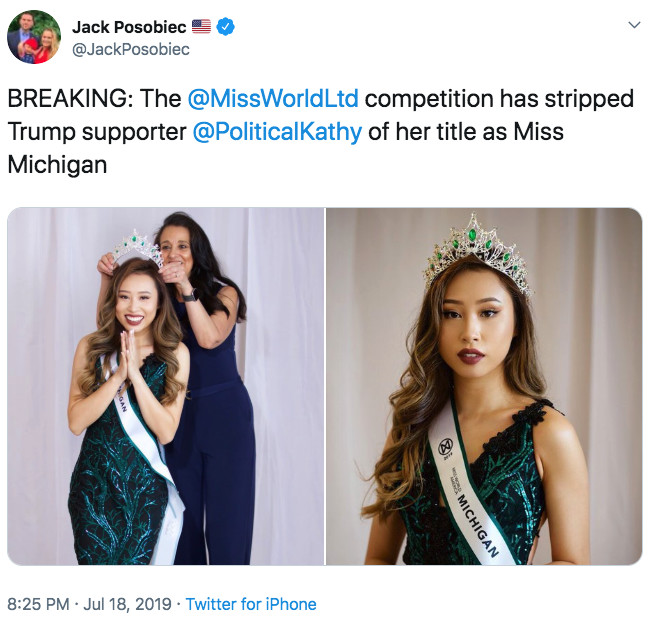Click the blue verified badge
649x621 pixels.
pos(227,27)
